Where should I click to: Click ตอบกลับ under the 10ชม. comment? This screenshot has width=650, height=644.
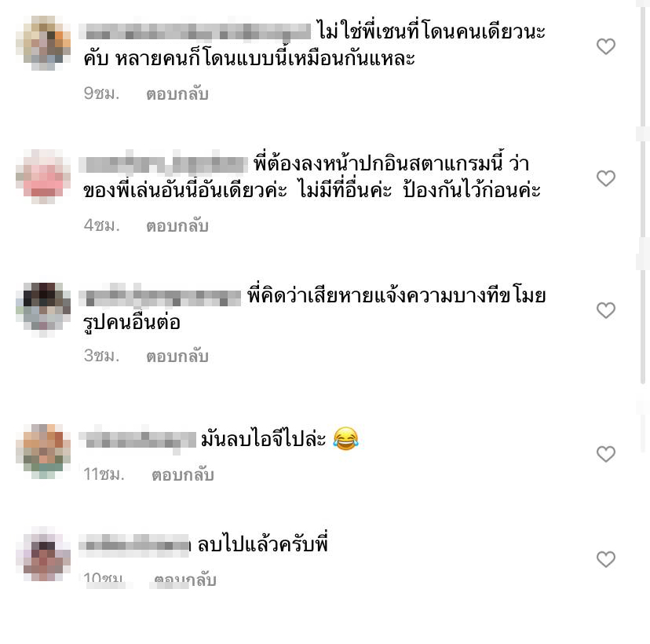tap(185, 579)
